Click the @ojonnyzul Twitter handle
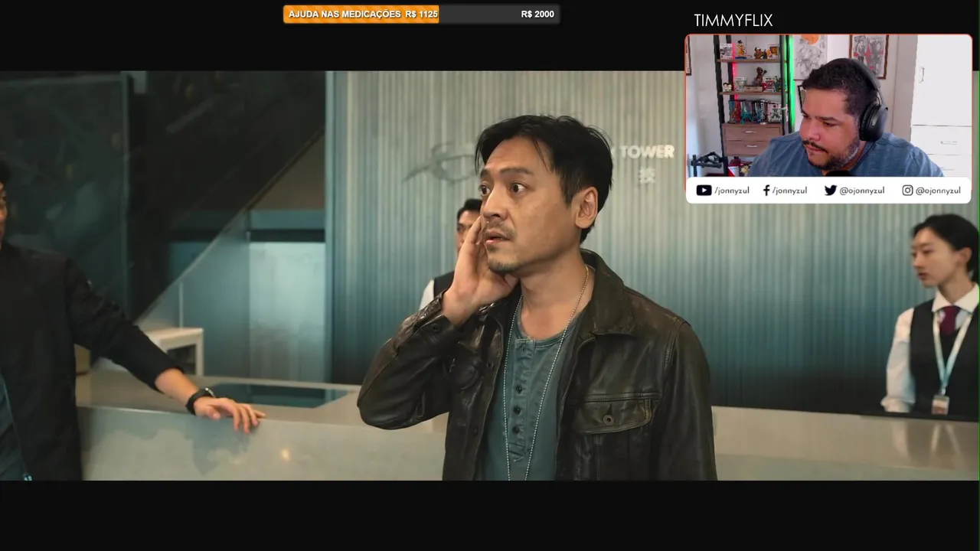Image resolution: width=980 pixels, height=551 pixels. pyautogui.click(x=862, y=191)
